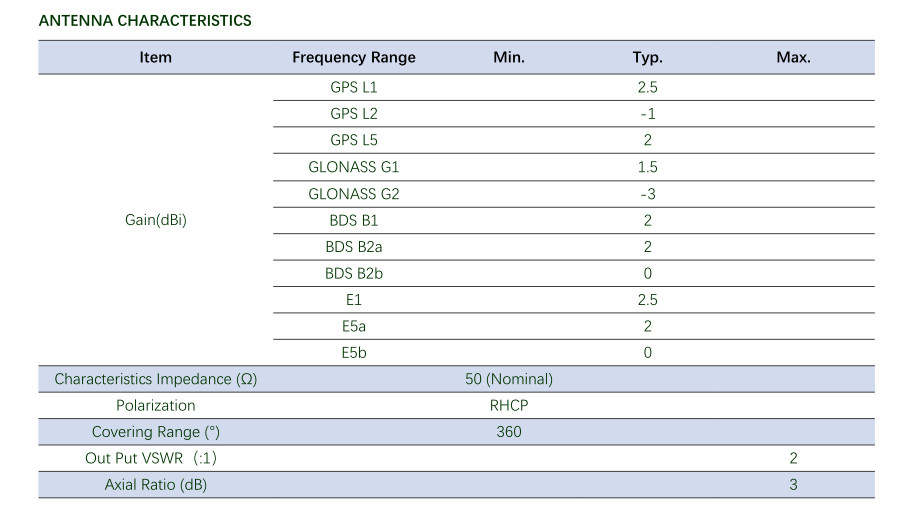Select the Max. column header
The height and width of the screenshot is (515, 911).
point(793,58)
